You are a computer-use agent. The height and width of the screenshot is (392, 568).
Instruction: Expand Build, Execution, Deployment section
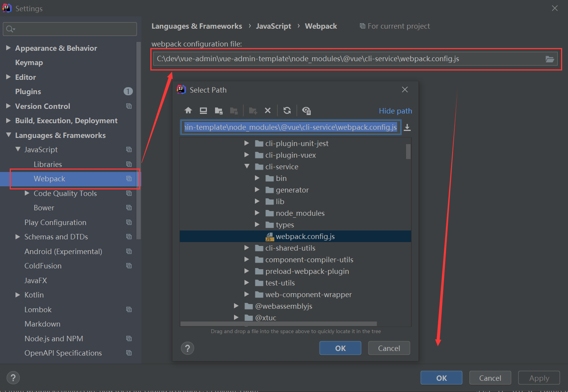coord(9,120)
